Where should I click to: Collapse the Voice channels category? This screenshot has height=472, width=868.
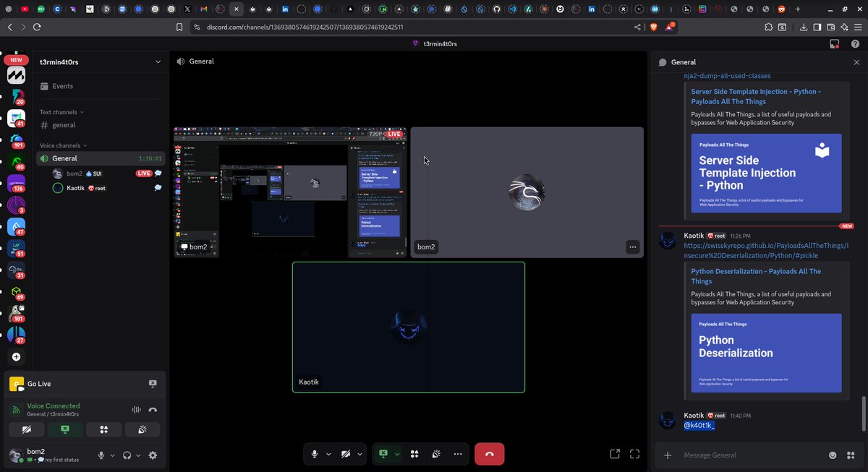[64, 145]
